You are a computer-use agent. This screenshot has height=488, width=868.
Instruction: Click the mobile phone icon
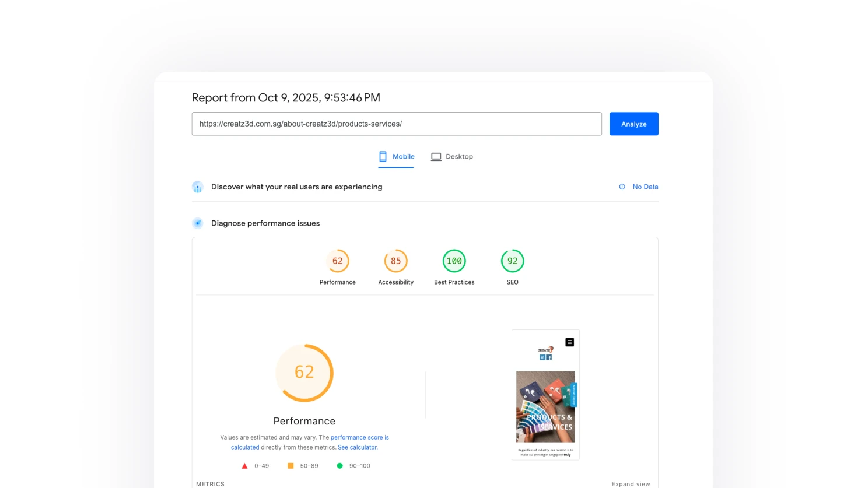click(x=383, y=156)
